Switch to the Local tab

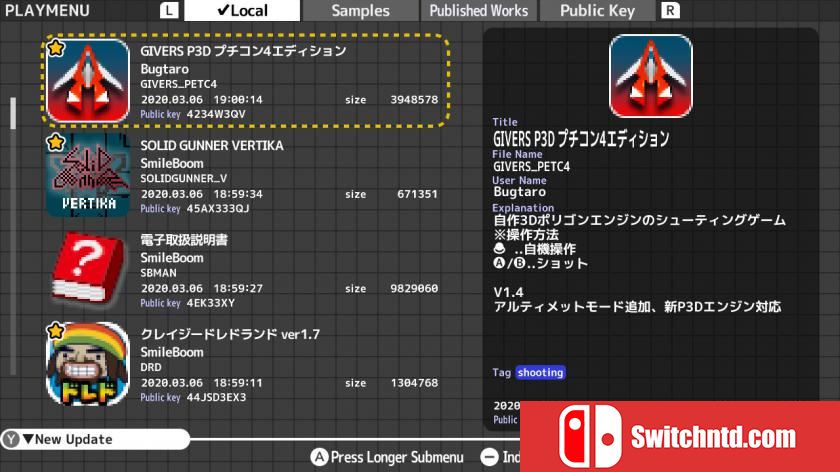tap(242, 10)
